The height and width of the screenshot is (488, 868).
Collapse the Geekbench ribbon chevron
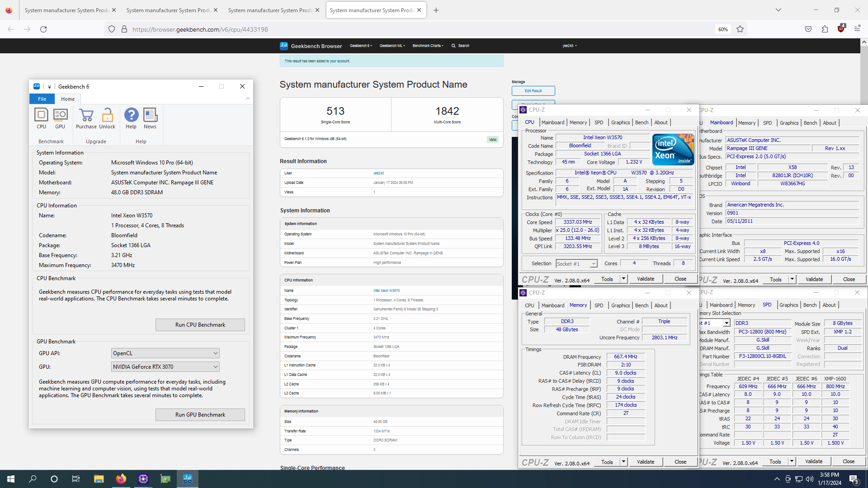[248, 99]
